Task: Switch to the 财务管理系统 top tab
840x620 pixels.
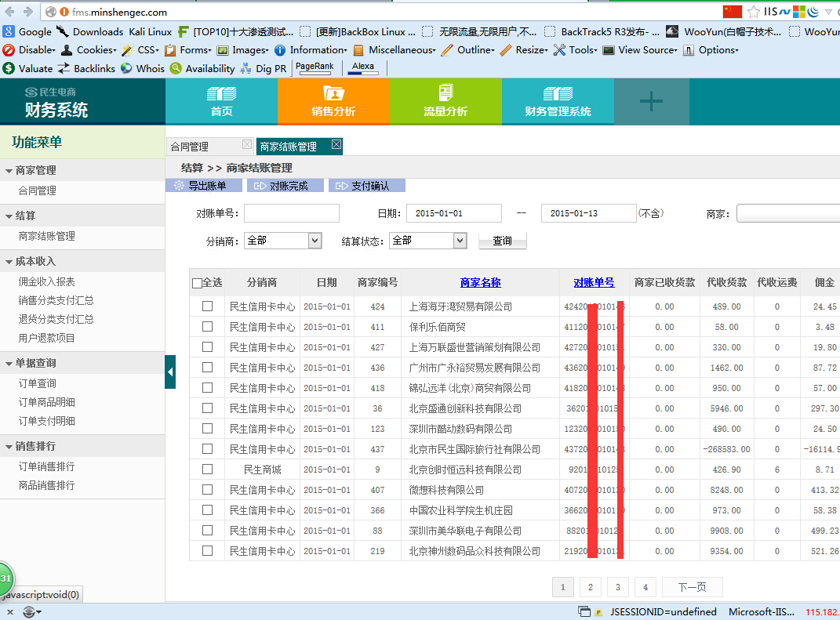Action: (558, 102)
